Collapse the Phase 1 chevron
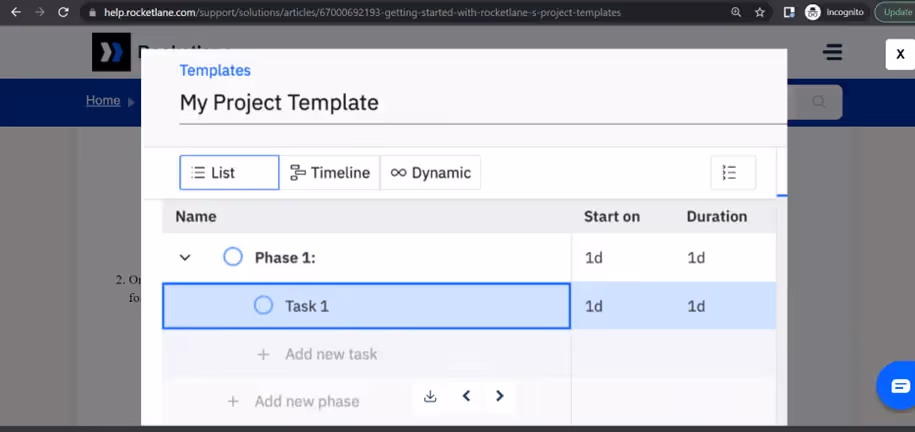915x432 pixels. (x=185, y=257)
